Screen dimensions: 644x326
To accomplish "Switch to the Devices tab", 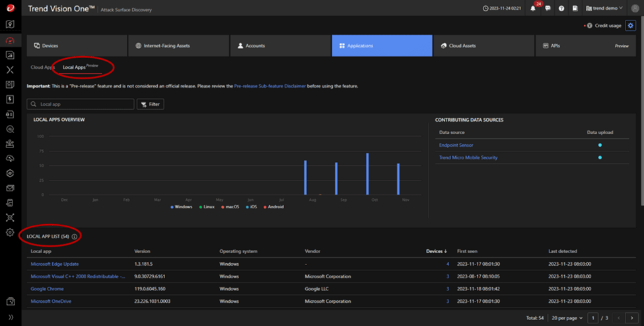I will click(x=77, y=46).
